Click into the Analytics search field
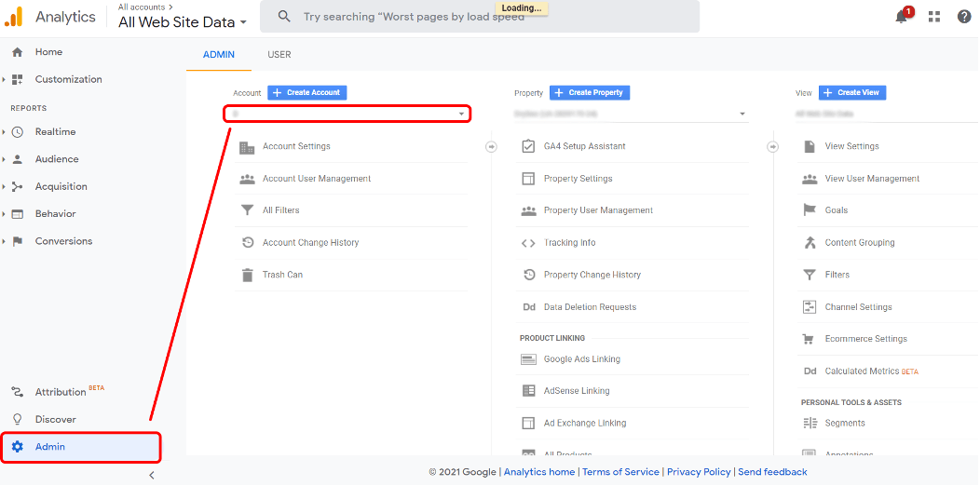Screen dimensions: 980x486 click(x=480, y=17)
